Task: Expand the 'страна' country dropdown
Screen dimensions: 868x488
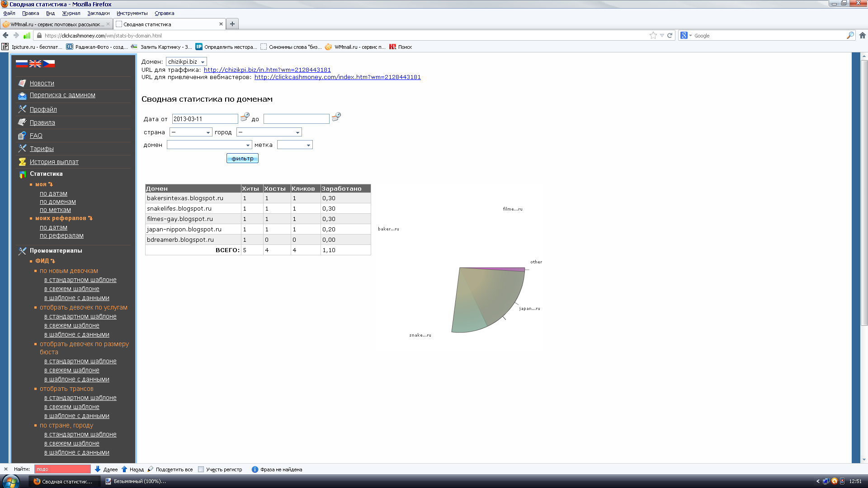Action: [190, 132]
